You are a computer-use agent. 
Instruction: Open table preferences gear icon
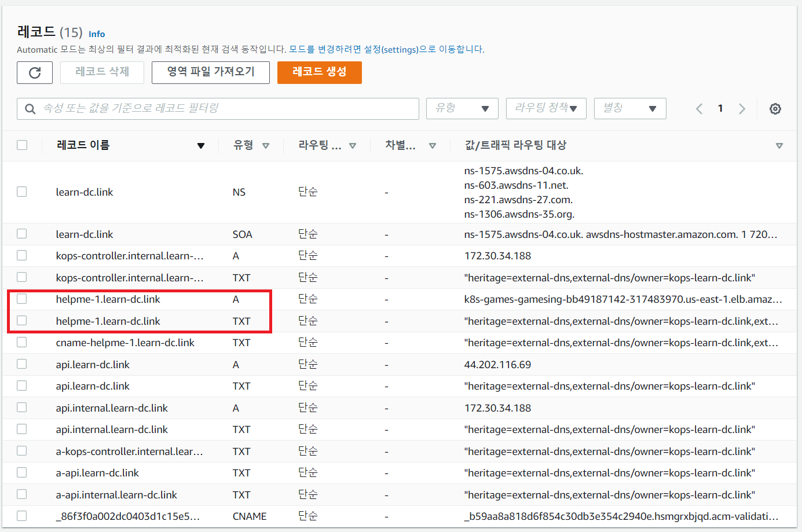(x=775, y=109)
